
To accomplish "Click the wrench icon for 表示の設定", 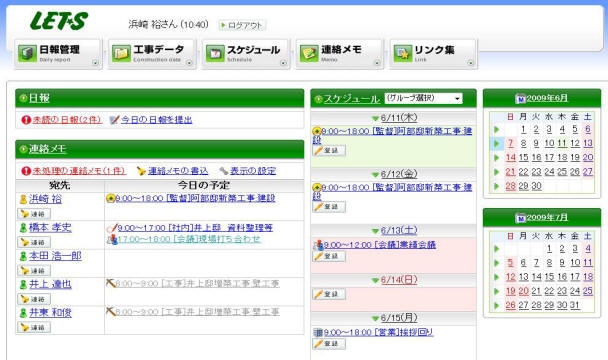I will point(224,171).
